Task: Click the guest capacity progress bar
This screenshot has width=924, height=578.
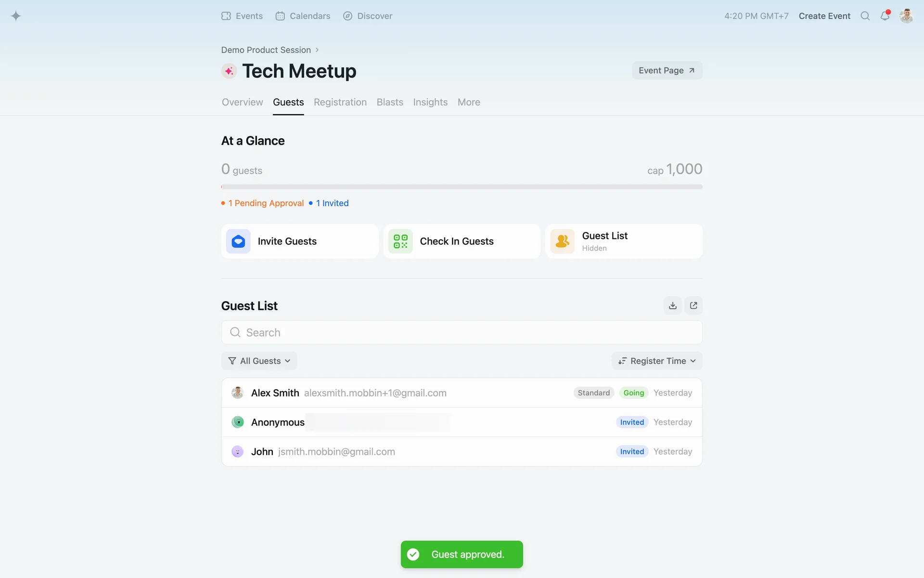Action: click(462, 187)
